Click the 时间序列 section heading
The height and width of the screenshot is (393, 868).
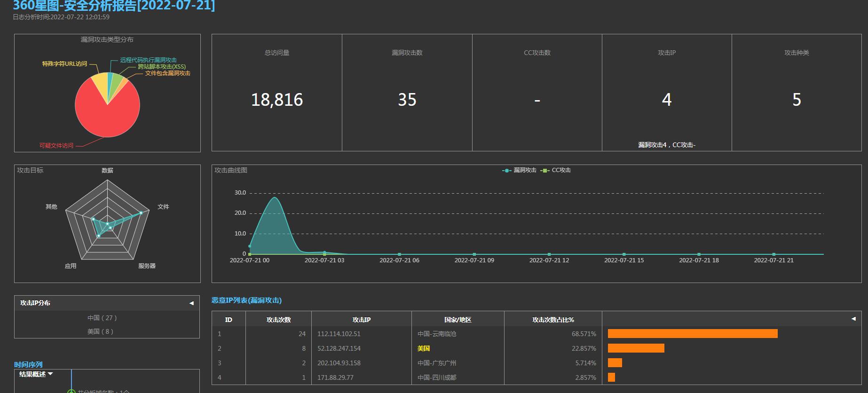(28, 364)
